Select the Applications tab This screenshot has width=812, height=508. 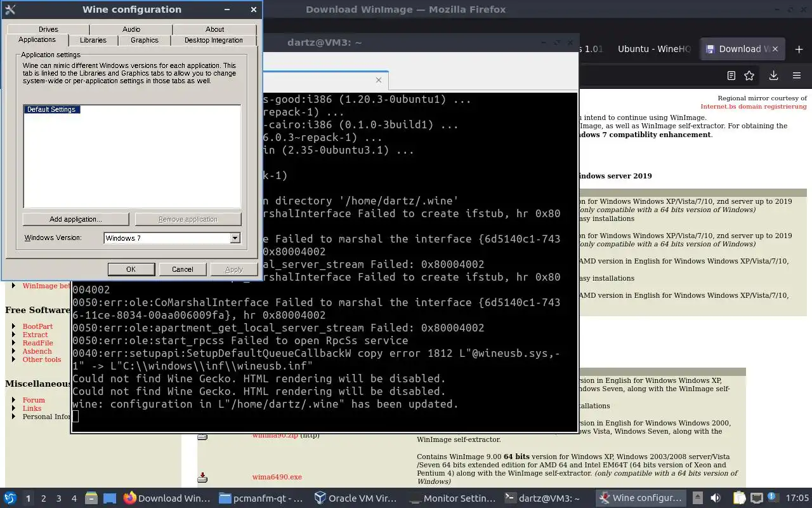37,39
